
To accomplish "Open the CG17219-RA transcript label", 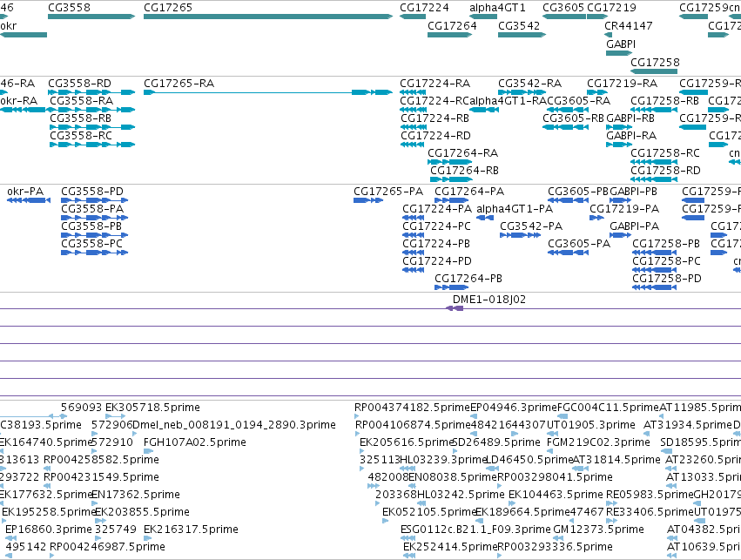I will (x=622, y=84).
